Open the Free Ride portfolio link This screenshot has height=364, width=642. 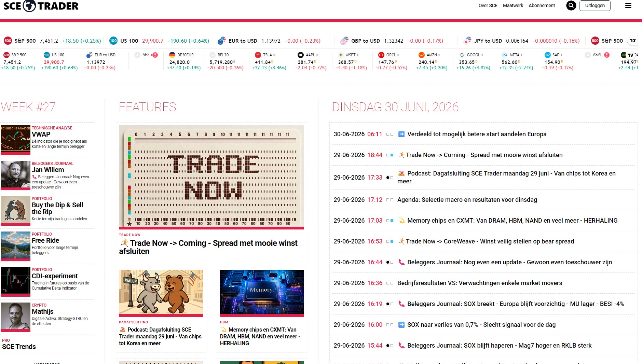click(x=45, y=240)
